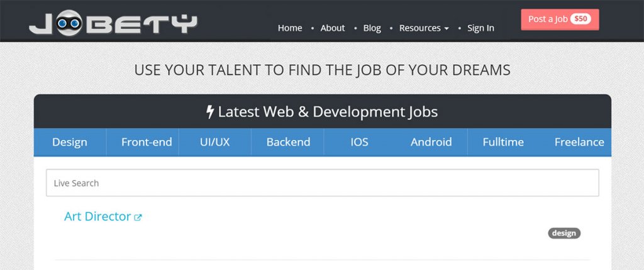Choose the Freelance tab
This screenshot has width=644, height=270.
[579, 142]
